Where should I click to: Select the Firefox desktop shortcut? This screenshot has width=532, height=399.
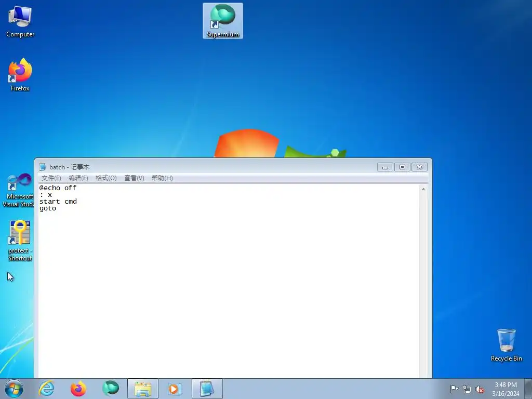[20, 75]
